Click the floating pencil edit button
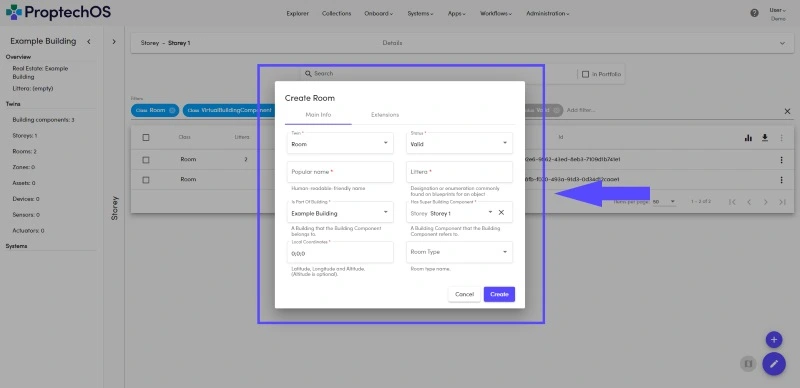 click(774, 364)
